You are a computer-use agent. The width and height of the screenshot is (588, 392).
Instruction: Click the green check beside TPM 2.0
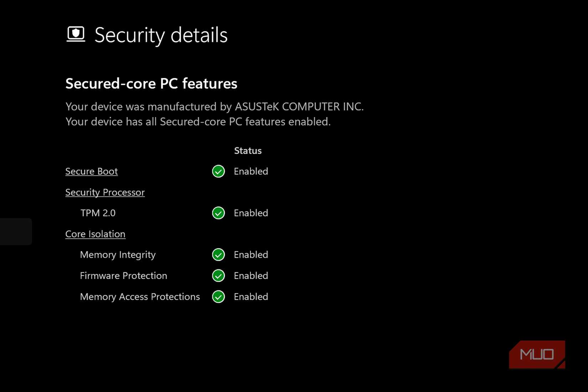[218, 213]
